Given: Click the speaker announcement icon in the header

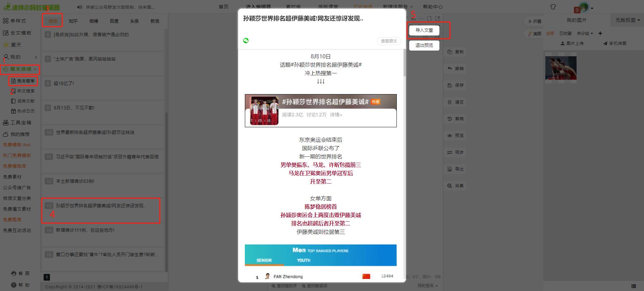Looking at the screenshot, I should pyautogui.click(x=79, y=7).
